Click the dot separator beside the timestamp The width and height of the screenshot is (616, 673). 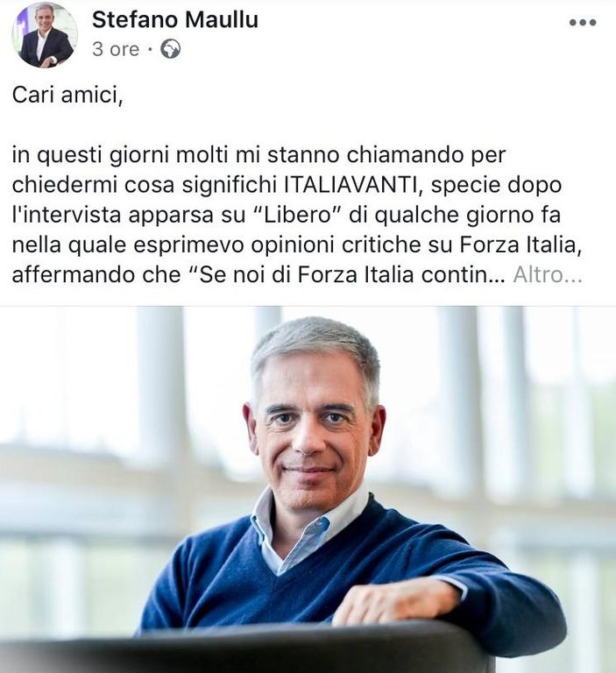click(x=150, y=50)
